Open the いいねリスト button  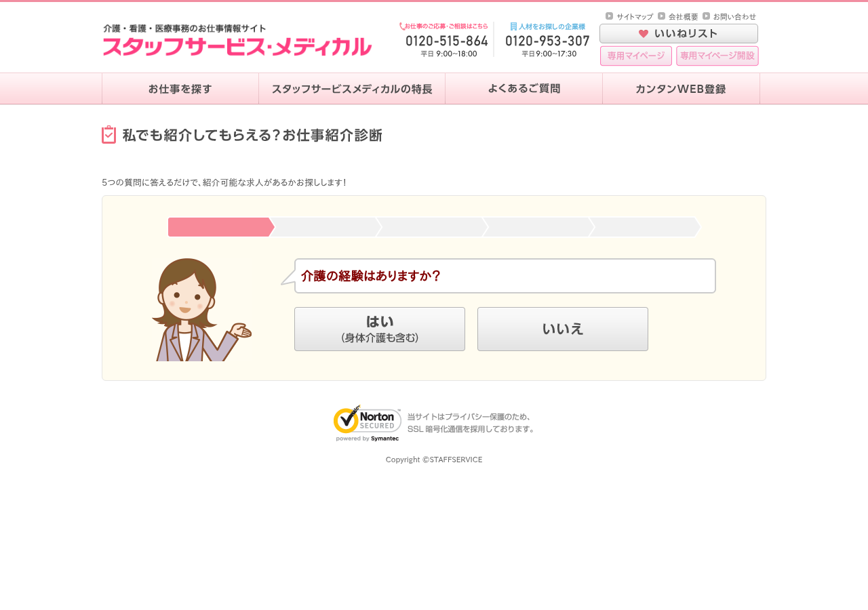tap(679, 34)
